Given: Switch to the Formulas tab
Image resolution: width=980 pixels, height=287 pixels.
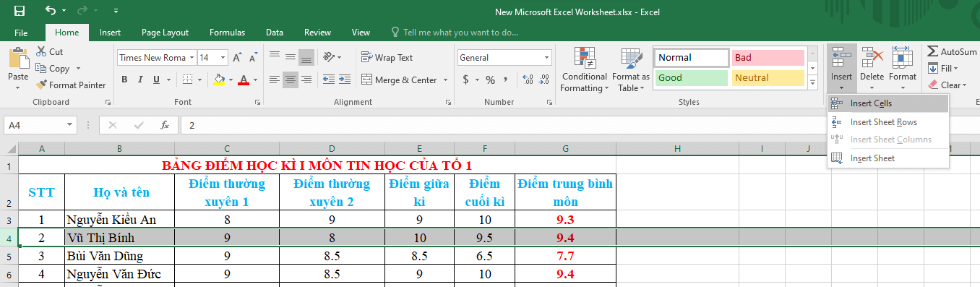Looking at the screenshot, I should coord(227,33).
